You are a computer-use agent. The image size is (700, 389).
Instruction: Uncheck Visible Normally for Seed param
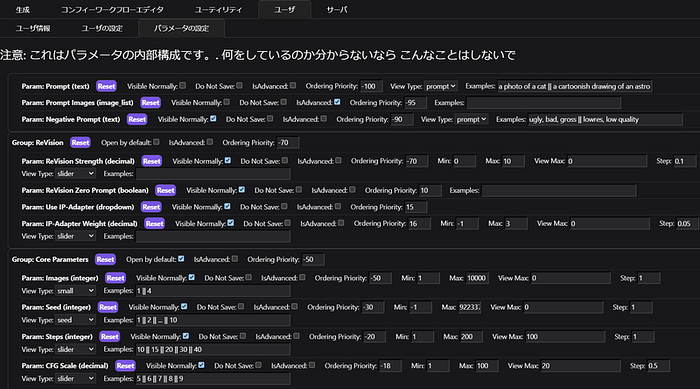click(184, 307)
